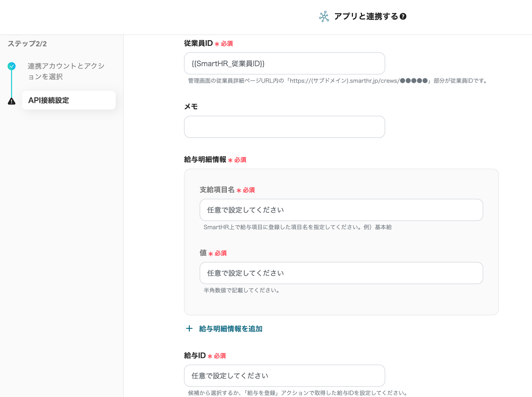Open the 給与ID candidate selection field
The width and height of the screenshot is (532, 397).
click(x=284, y=376)
